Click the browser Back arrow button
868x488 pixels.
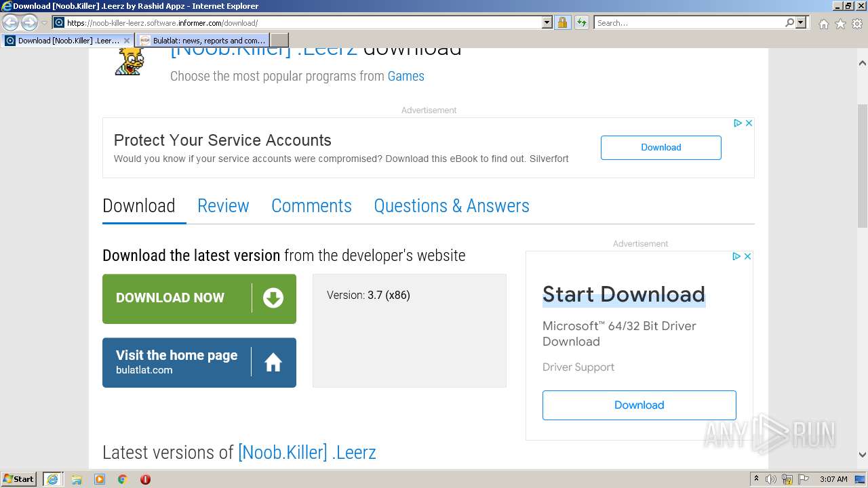(11, 22)
